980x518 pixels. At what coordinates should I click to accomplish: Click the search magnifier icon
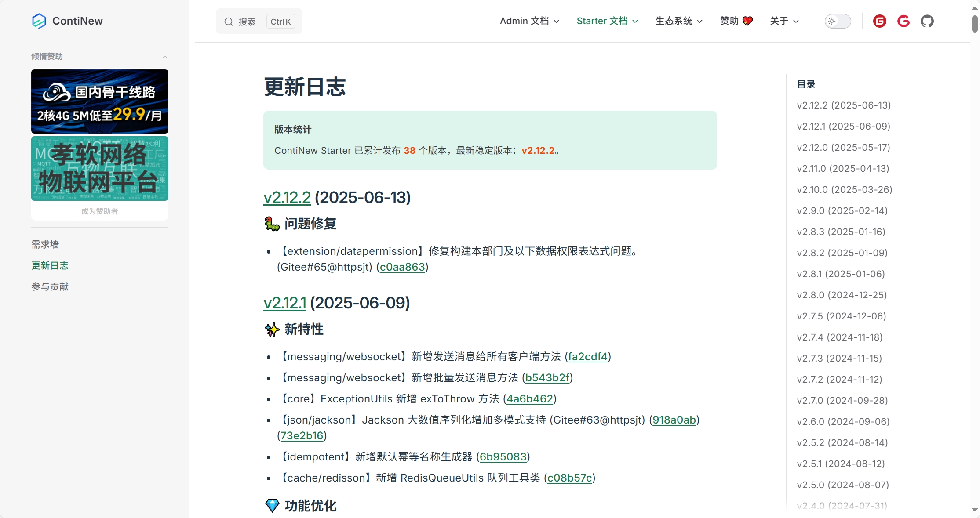229,22
